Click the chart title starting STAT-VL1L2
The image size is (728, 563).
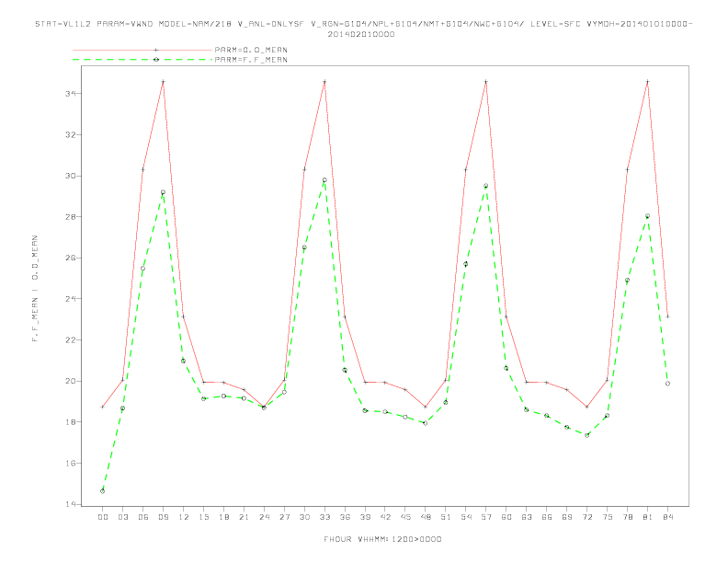pos(363,24)
